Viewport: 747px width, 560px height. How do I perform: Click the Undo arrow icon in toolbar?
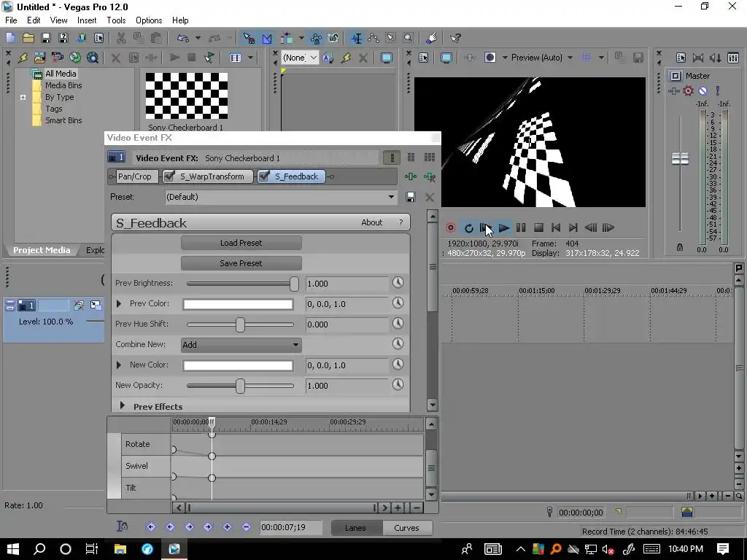tap(183, 38)
